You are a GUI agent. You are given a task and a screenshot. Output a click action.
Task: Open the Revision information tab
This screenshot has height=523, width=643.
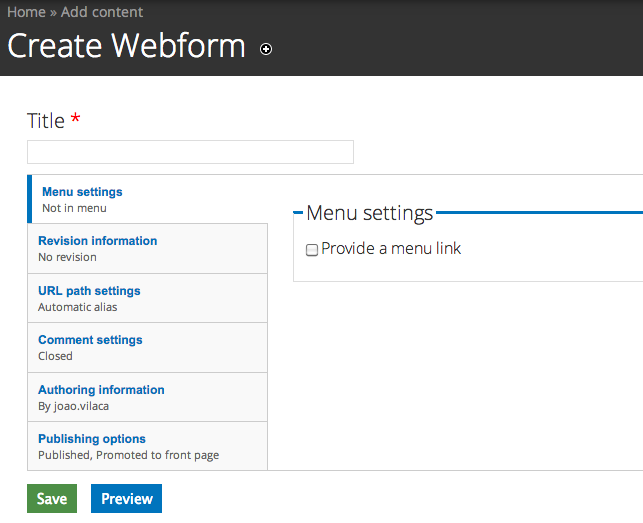tap(98, 241)
